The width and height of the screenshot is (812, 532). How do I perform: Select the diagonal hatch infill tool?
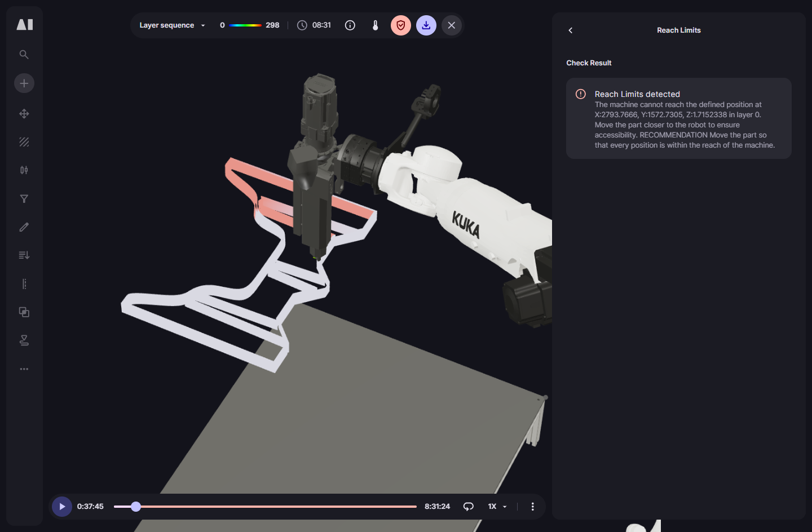click(24, 142)
